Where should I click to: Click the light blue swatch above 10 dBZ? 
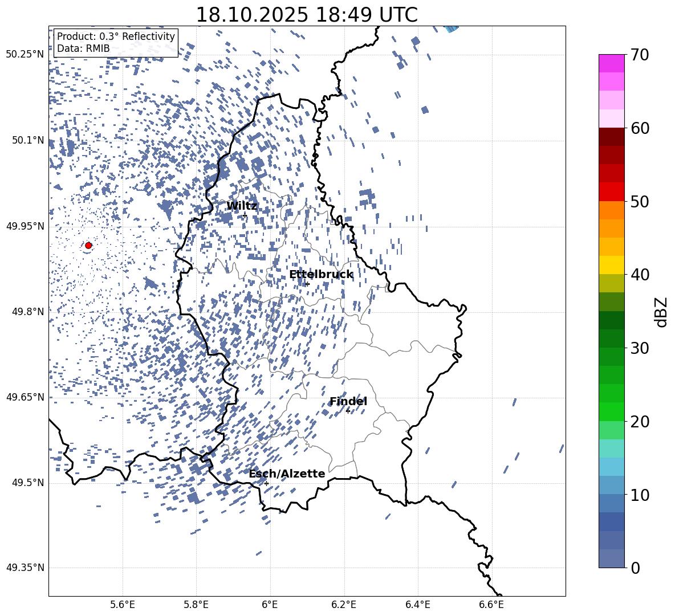[x=611, y=486]
